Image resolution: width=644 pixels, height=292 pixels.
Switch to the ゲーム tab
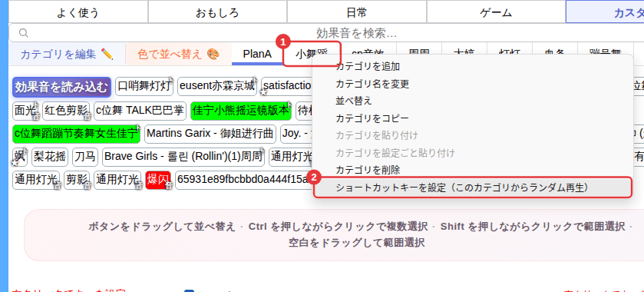point(496,13)
